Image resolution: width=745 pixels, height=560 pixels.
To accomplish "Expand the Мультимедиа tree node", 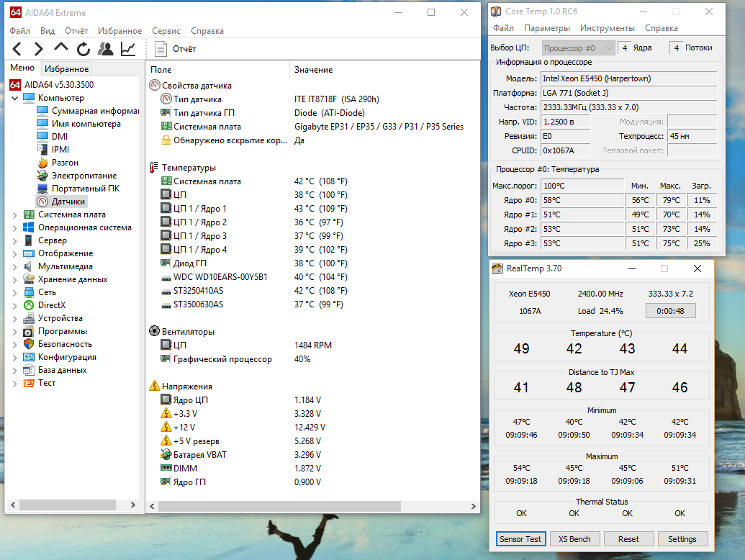I will [x=14, y=266].
